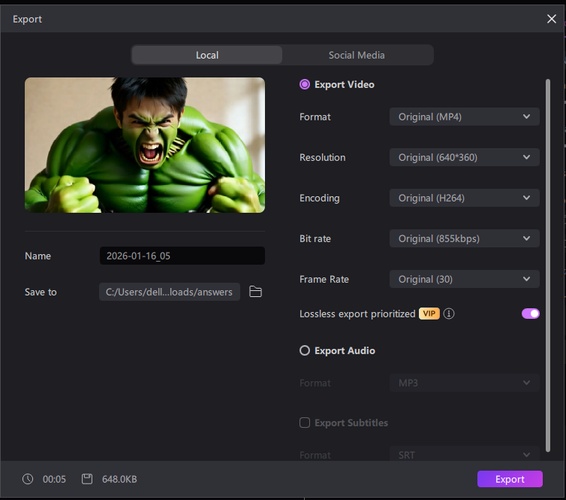Close the Export dialog
Viewport: 566px width, 500px height.
pyautogui.click(x=551, y=19)
